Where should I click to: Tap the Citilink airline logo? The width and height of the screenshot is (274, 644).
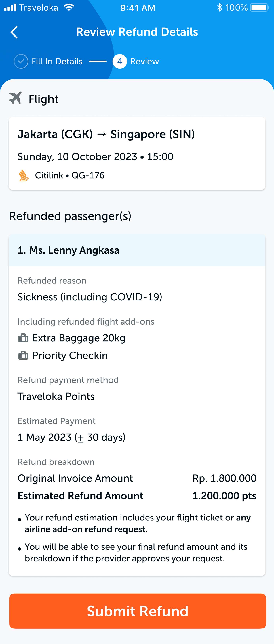[24, 175]
